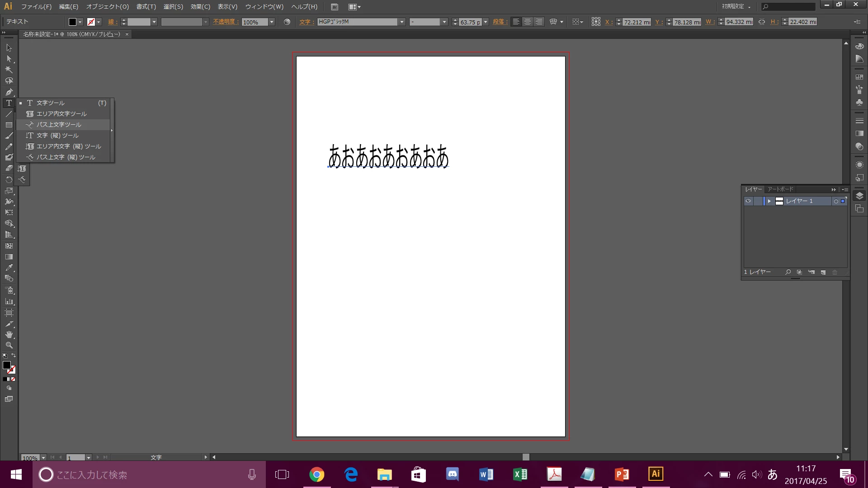Screen dimensions: 868x488
Task: Choose パス上文字ツール from flyout
Action: click(59, 125)
